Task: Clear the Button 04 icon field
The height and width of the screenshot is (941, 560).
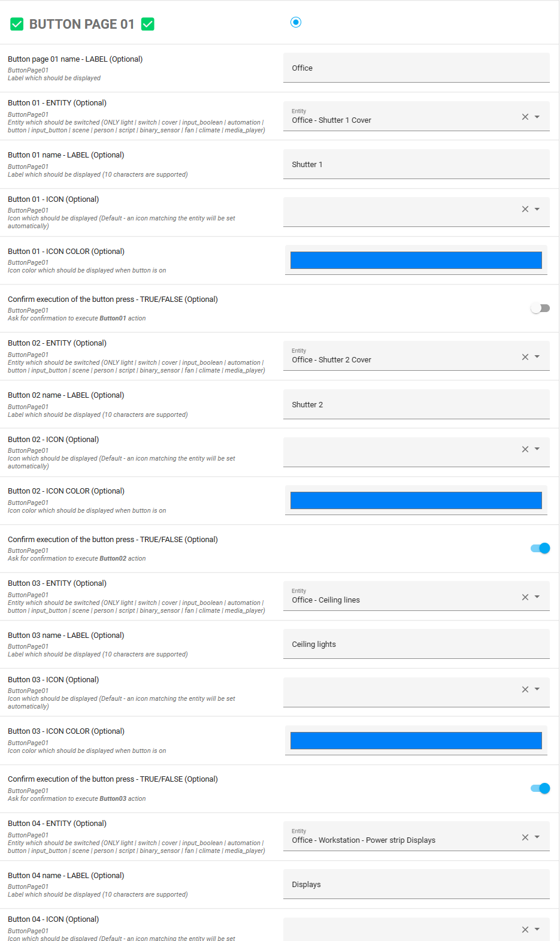Action: pos(525,930)
